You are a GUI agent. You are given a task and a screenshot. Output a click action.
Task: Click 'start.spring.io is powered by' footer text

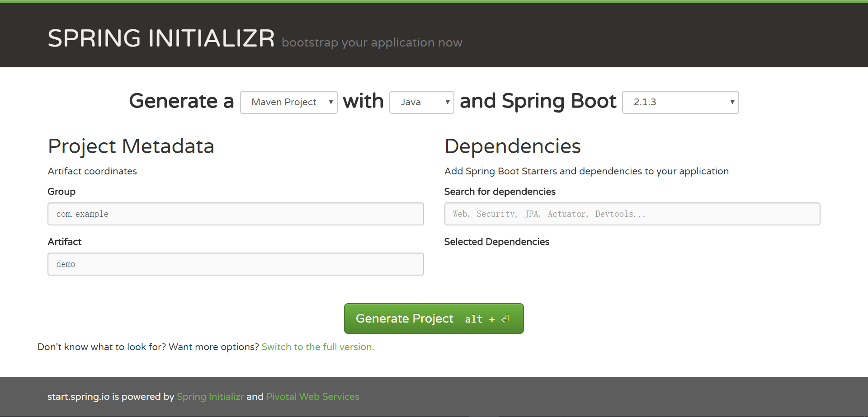pos(111,397)
